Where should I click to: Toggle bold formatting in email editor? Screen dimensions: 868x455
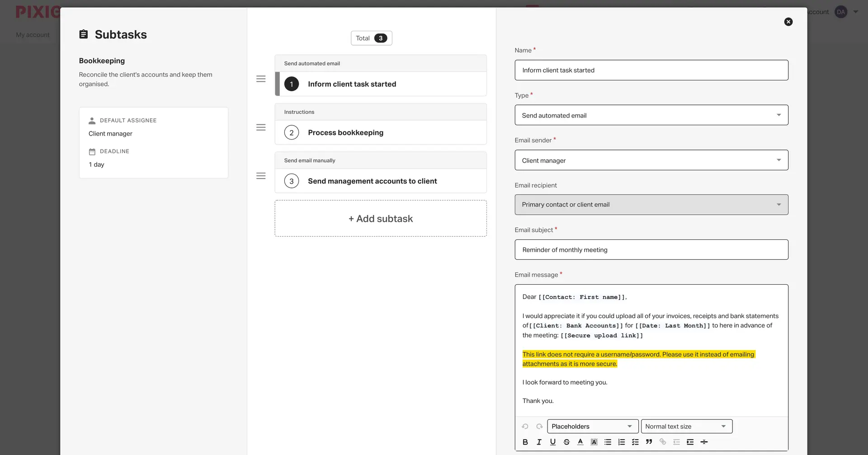pyautogui.click(x=525, y=442)
